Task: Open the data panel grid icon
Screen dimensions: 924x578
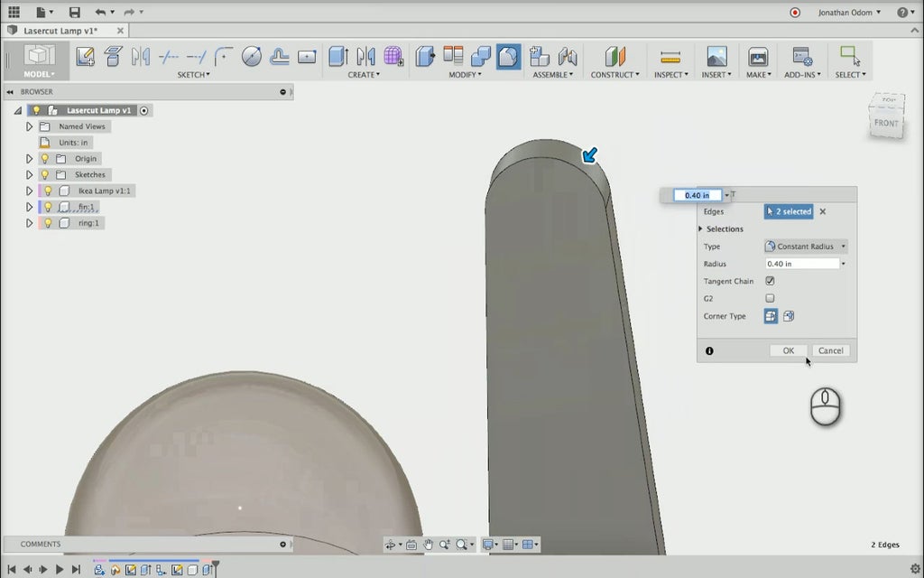Action: [14, 12]
